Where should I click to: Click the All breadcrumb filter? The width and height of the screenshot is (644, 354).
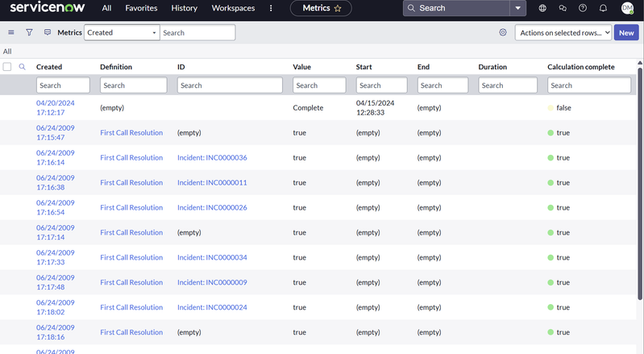point(7,52)
